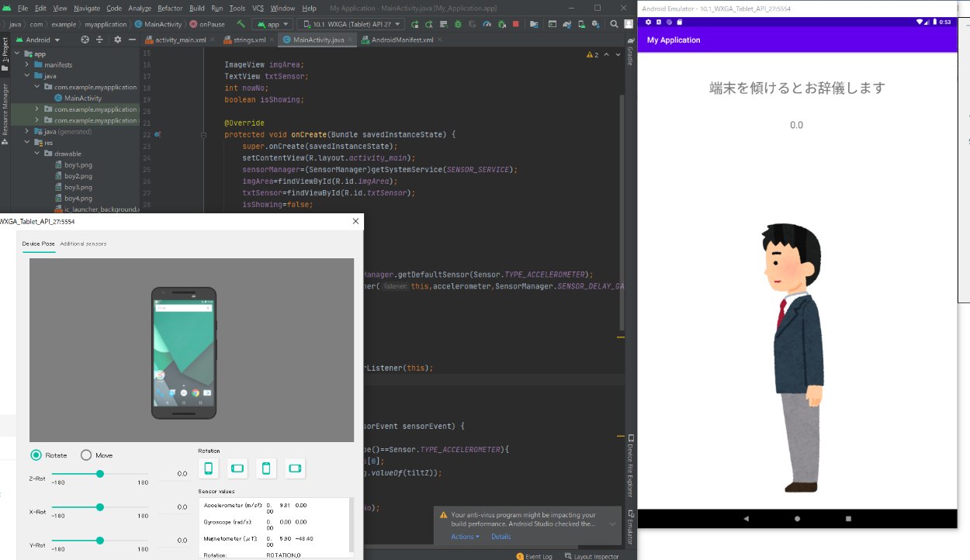Viewport: 970px width, 560px height.
Task: Open the WXGA Tablet device dropdown
Action: [353, 24]
